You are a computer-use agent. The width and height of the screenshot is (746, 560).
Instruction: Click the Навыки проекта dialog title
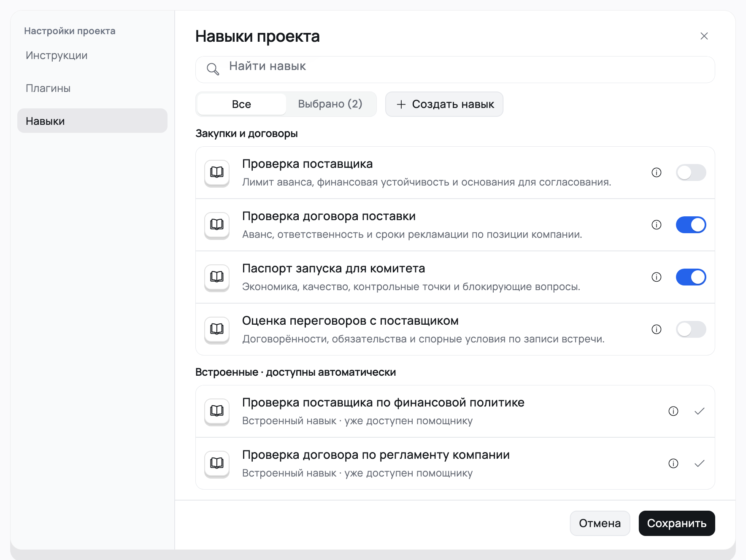(x=257, y=36)
